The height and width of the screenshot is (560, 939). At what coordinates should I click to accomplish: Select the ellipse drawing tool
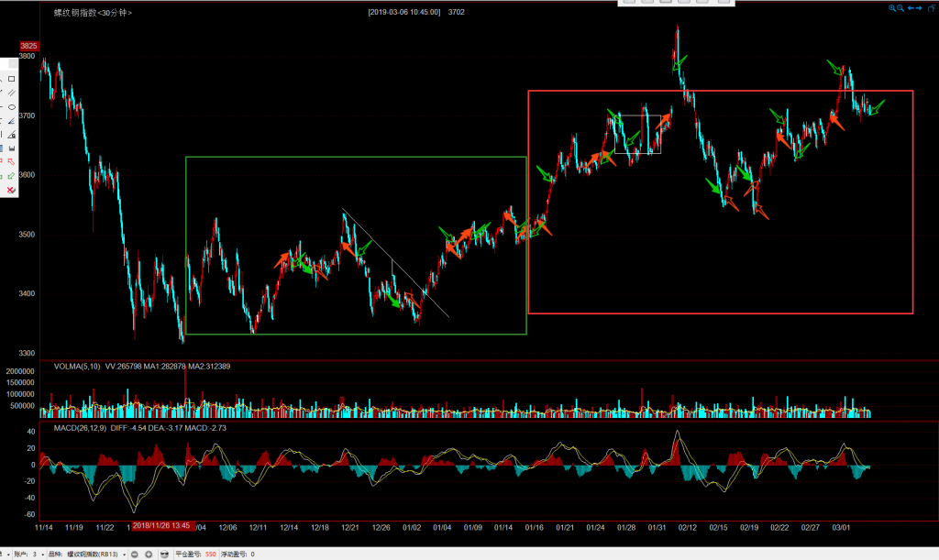[x=11, y=106]
